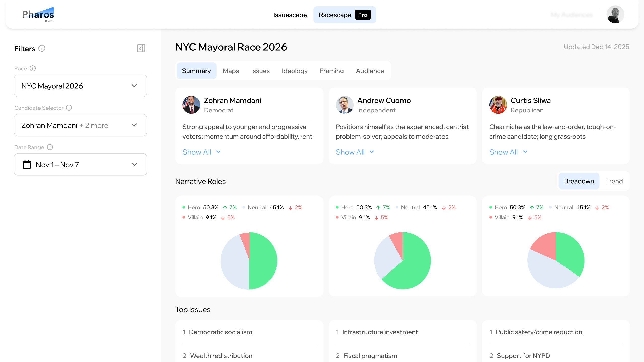Click Zohran Mamdani's candidate photo

[x=191, y=105]
